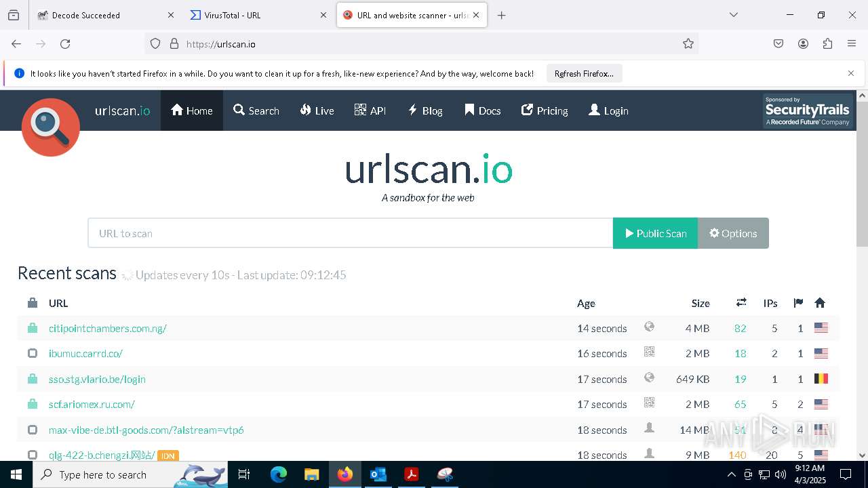Click the unlocked icon for ibumuc.carrd.co row

[x=33, y=353]
